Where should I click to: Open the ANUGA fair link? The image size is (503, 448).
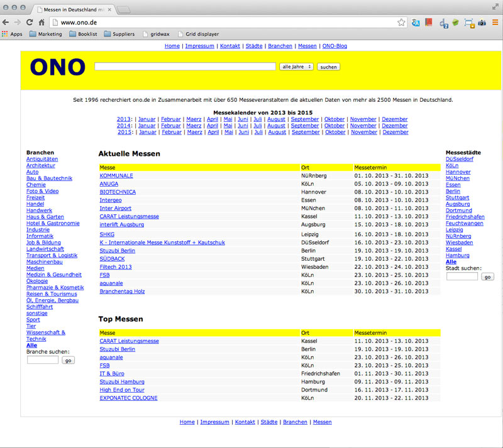tap(109, 183)
